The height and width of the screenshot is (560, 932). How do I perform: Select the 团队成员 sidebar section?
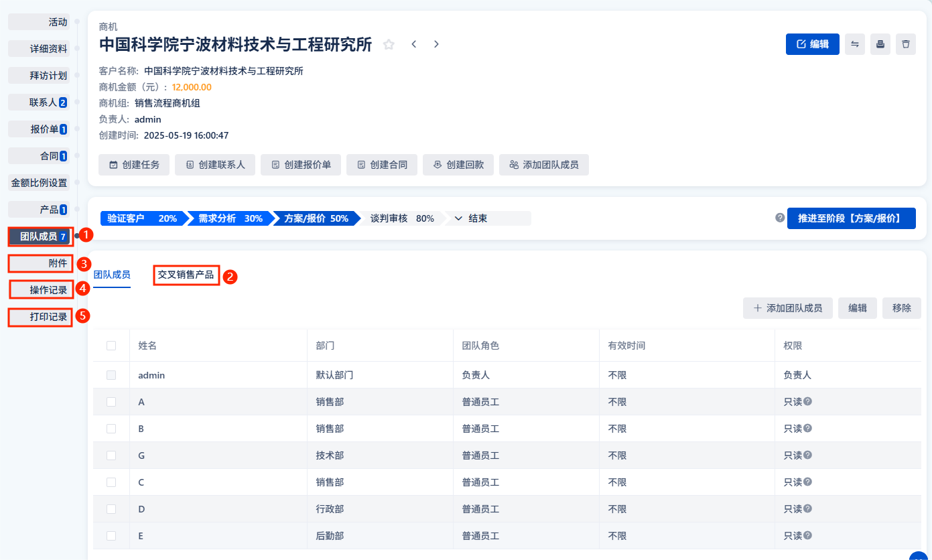40,236
